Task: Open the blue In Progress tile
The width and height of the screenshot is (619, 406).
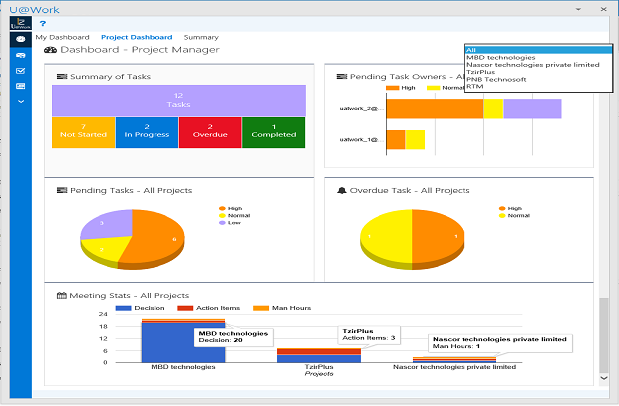Action: 147,132
